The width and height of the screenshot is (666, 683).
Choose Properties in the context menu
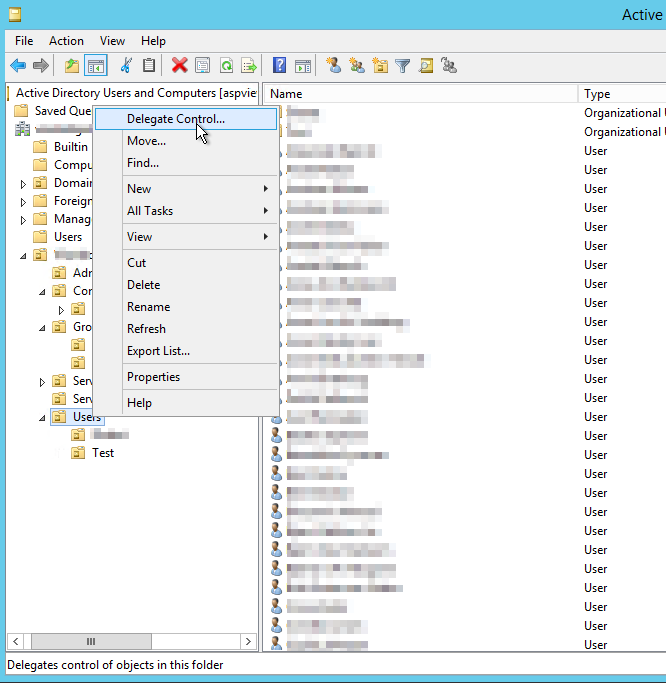(x=153, y=377)
